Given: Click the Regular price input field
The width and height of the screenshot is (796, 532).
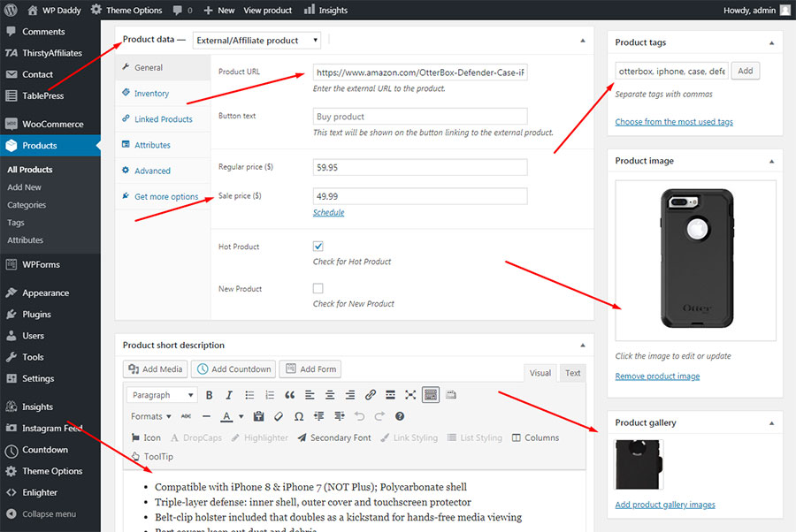Looking at the screenshot, I should tap(420, 167).
